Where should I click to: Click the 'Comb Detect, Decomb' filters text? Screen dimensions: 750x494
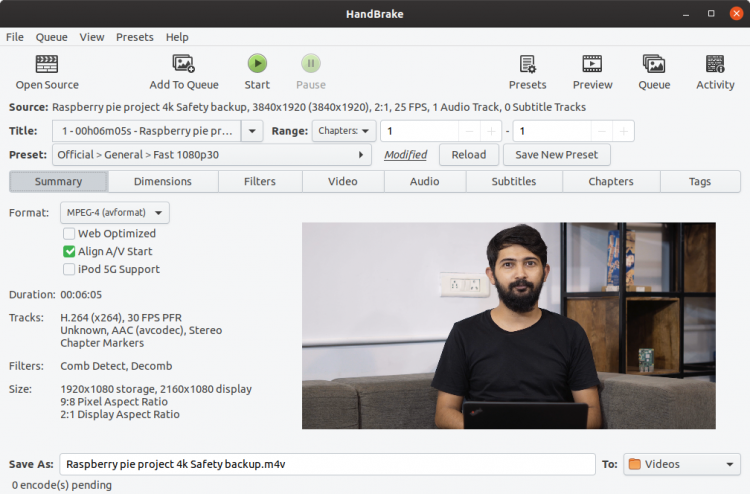tap(116, 366)
